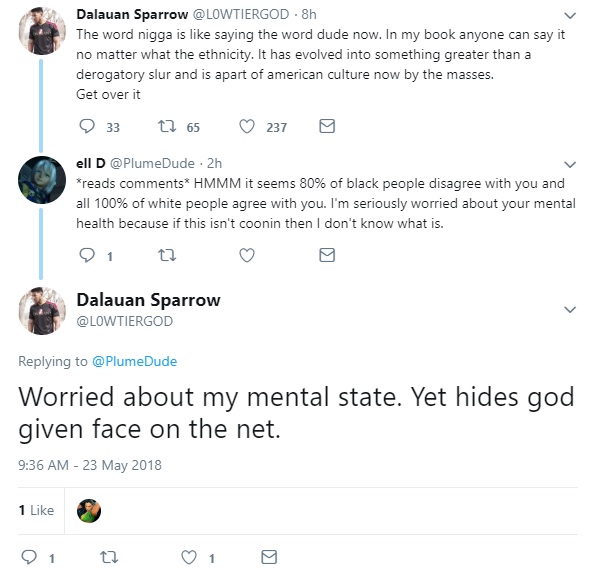Open the liker's profile avatar thumbnail
The width and height of the screenshot is (600, 577).
tap(89, 511)
